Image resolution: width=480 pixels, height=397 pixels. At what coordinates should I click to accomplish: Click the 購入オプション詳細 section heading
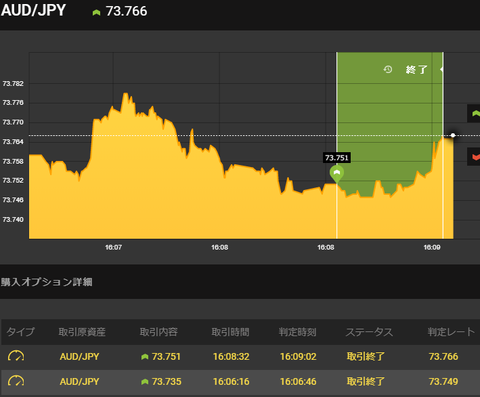coord(47,282)
